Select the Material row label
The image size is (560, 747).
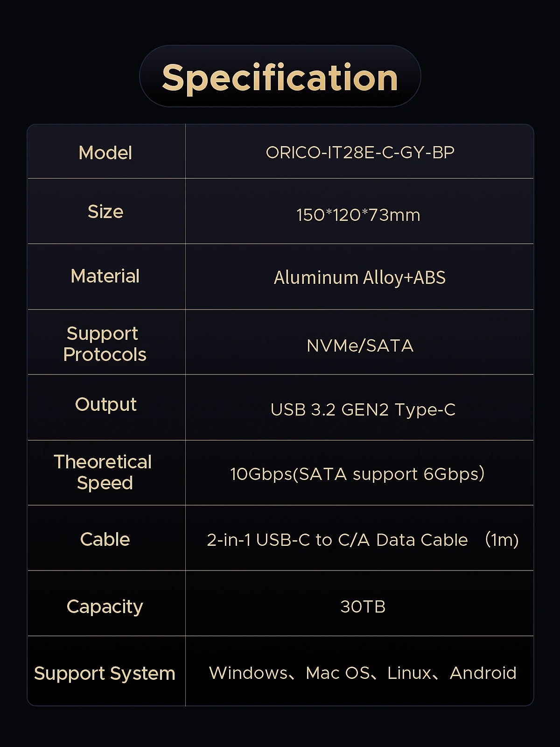point(105,276)
